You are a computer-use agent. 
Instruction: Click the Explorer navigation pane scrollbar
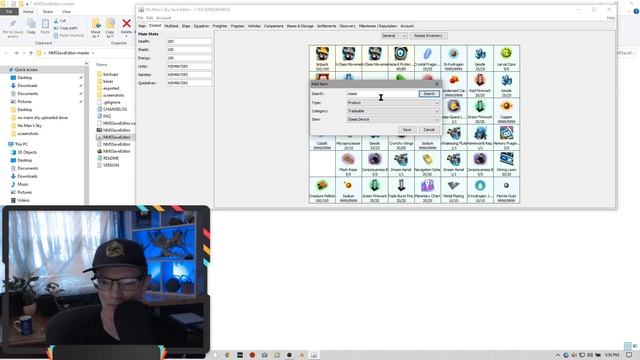click(86, 133)
